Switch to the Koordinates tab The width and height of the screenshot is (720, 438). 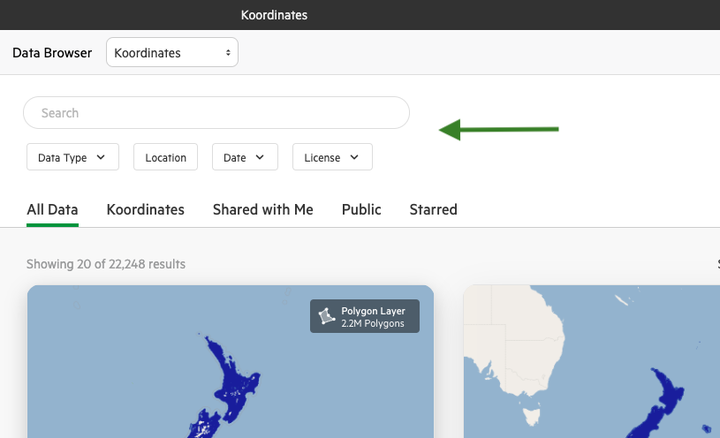pos(146,210)
